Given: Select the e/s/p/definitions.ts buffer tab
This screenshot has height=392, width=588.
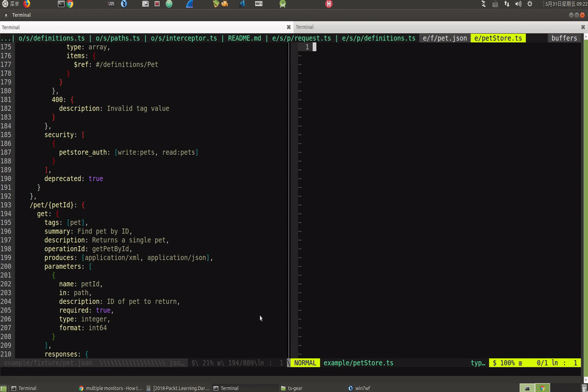Looking at the screenshot, I should 378,38.
